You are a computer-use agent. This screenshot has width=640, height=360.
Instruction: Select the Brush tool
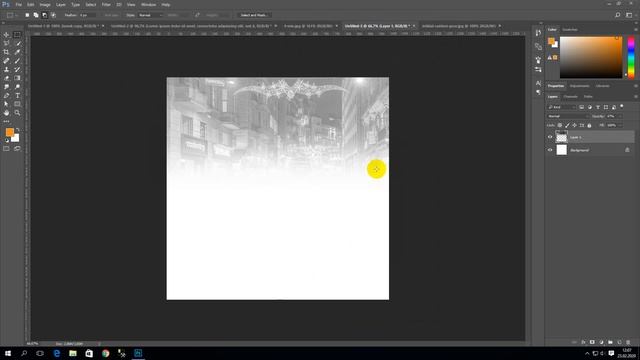tap(17, 61)
